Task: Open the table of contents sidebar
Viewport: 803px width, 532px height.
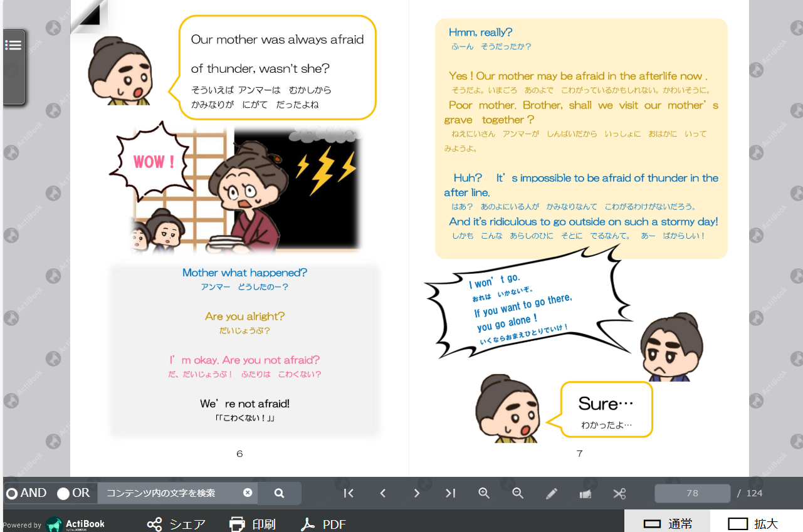Action: click(x=14, y=44)
